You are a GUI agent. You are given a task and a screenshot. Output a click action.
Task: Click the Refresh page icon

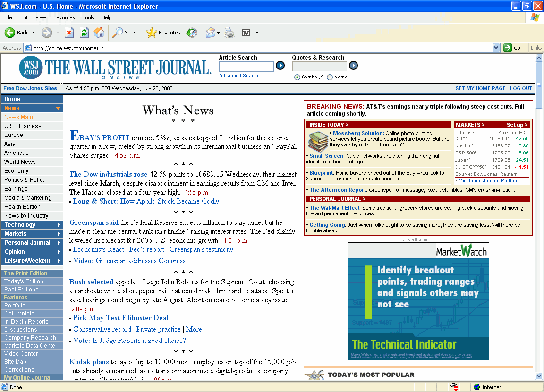[84, 33]
